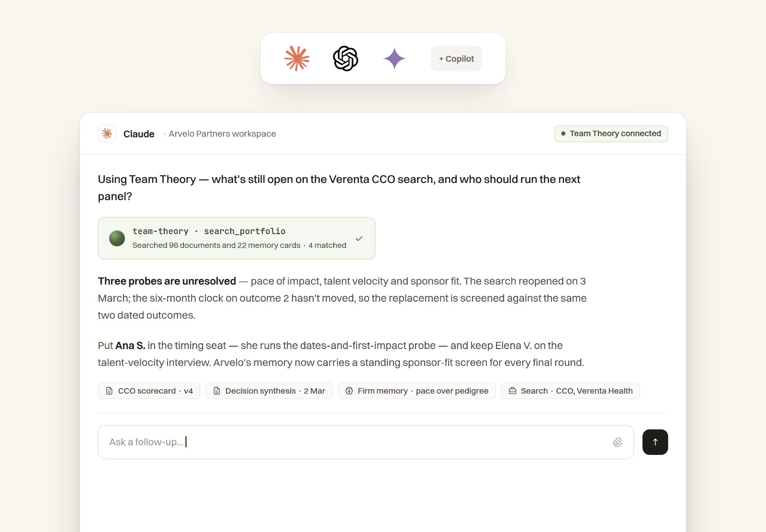Click the + Copilot button
Screen dimensions: 766x532
(x=456, y=58)
